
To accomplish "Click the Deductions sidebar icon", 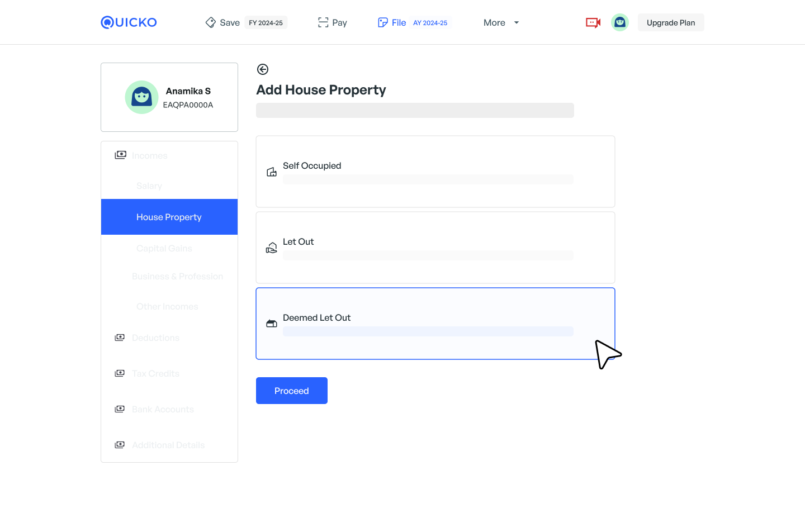I will 120,338.
